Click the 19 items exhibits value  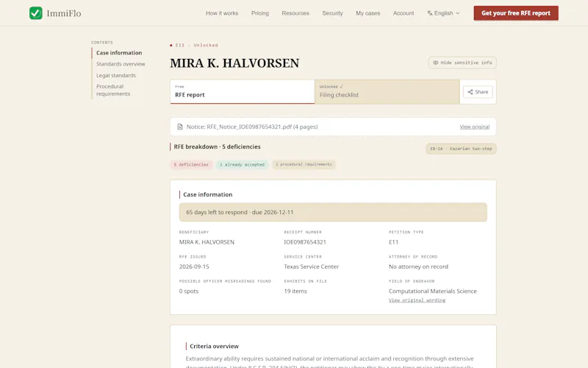click(x=295, y=291)
